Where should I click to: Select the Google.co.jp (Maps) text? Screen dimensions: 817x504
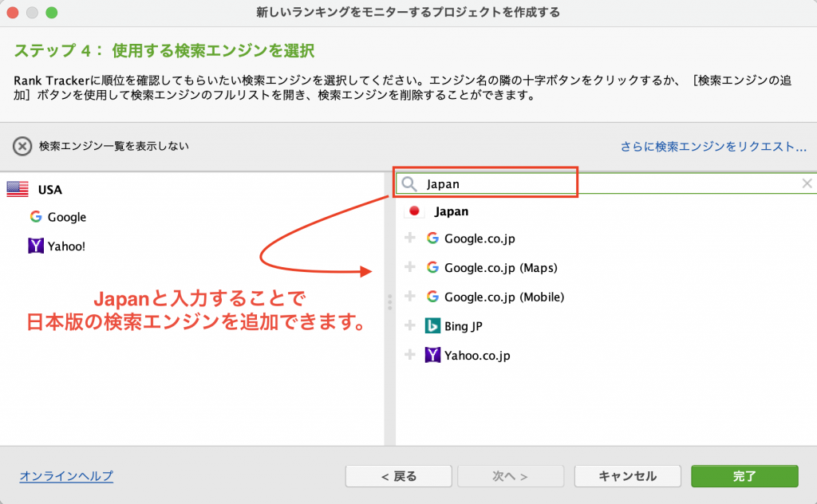point(501,268)
